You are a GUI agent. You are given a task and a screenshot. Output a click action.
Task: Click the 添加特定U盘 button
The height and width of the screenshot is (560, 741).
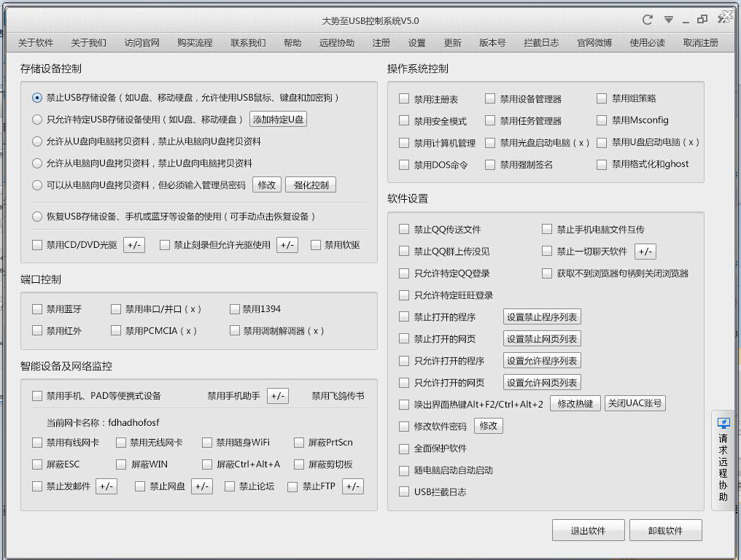coord(278,120)
